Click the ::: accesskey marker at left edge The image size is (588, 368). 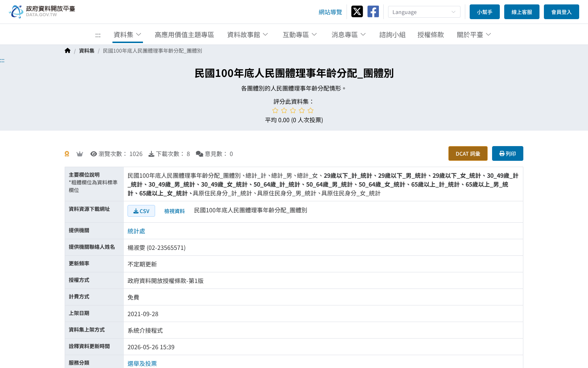pos(2,60)
